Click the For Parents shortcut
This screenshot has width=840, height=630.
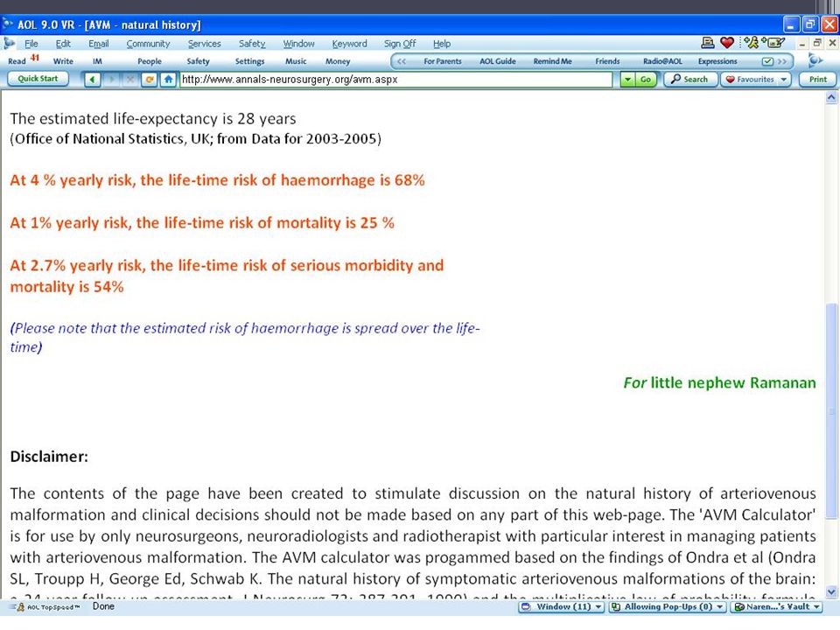point(443,61)
